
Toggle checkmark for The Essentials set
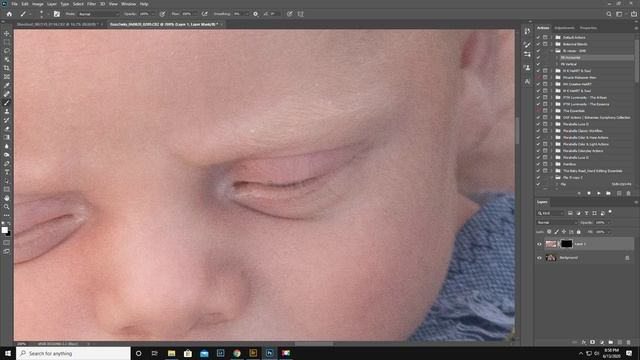(x=538, y=111)
